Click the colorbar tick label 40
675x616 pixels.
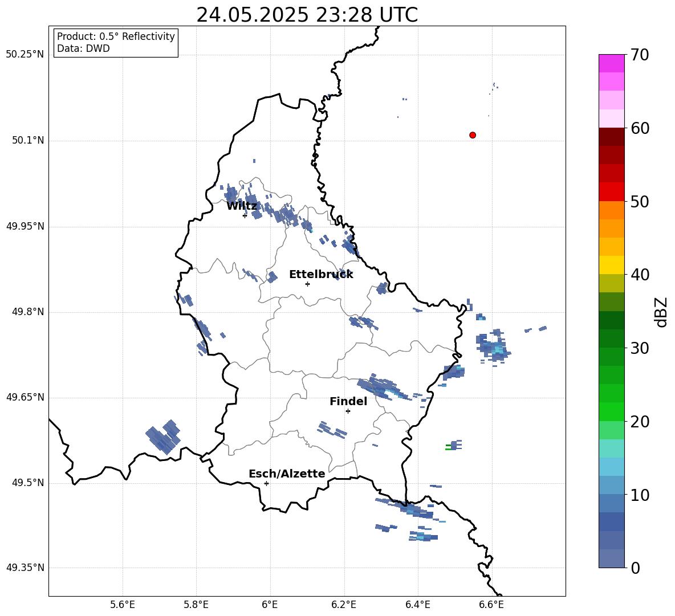coord(639,275)
